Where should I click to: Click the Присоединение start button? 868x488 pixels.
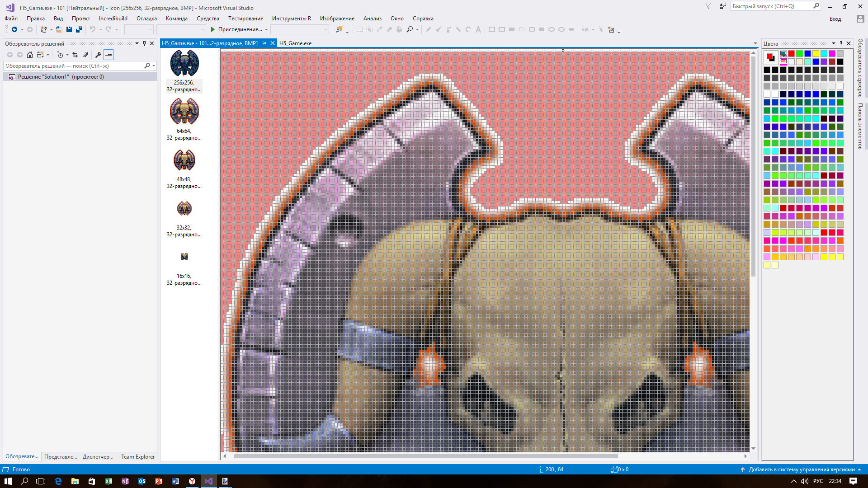236,29
